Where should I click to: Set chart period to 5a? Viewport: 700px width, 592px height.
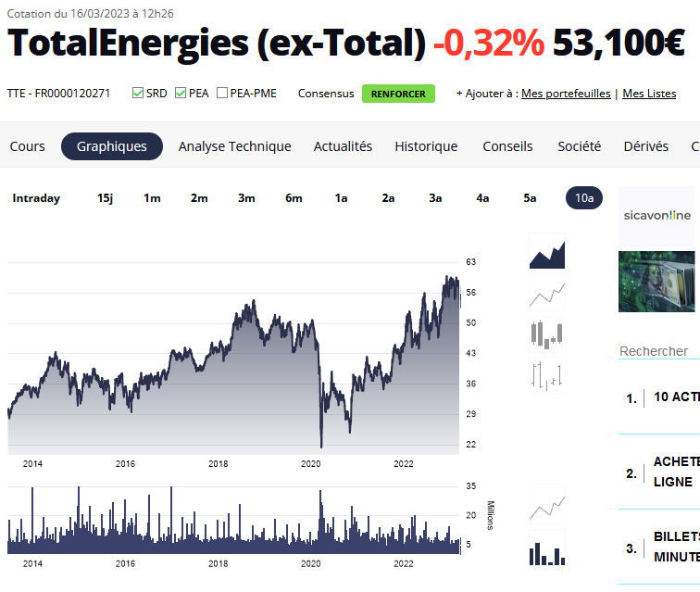530,198
